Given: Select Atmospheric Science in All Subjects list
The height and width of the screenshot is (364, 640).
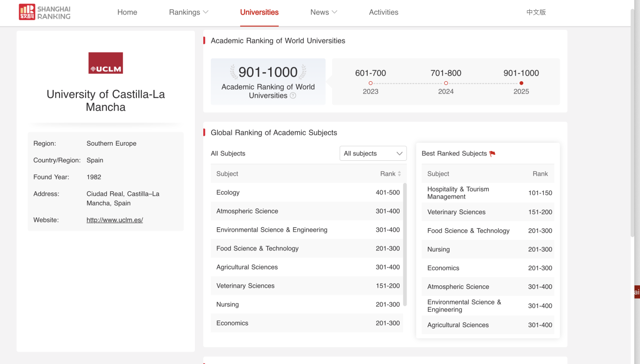Looking at the screenshot, I should tap(307, 211).
